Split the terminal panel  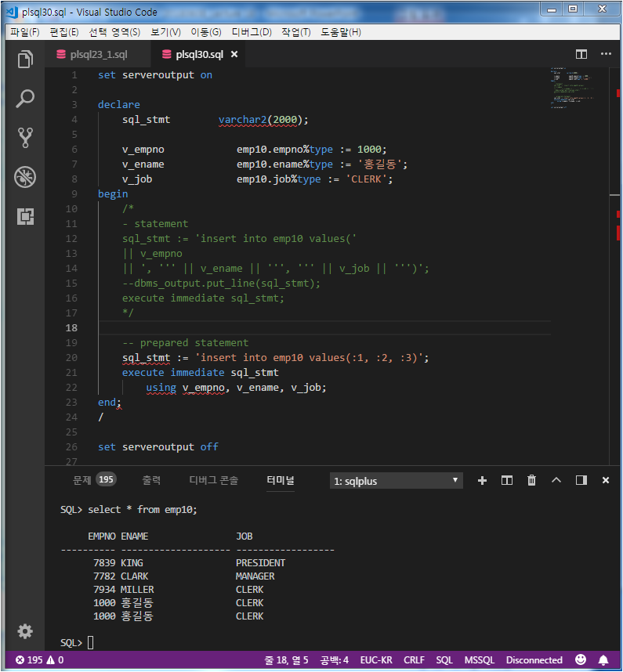tap(507, 480)
